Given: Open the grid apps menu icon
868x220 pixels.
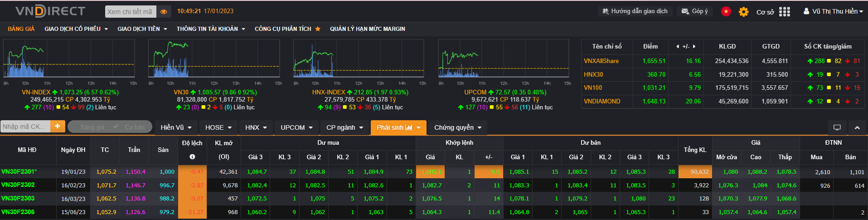Looking at the screenshot, I should [x=785, y=12].
